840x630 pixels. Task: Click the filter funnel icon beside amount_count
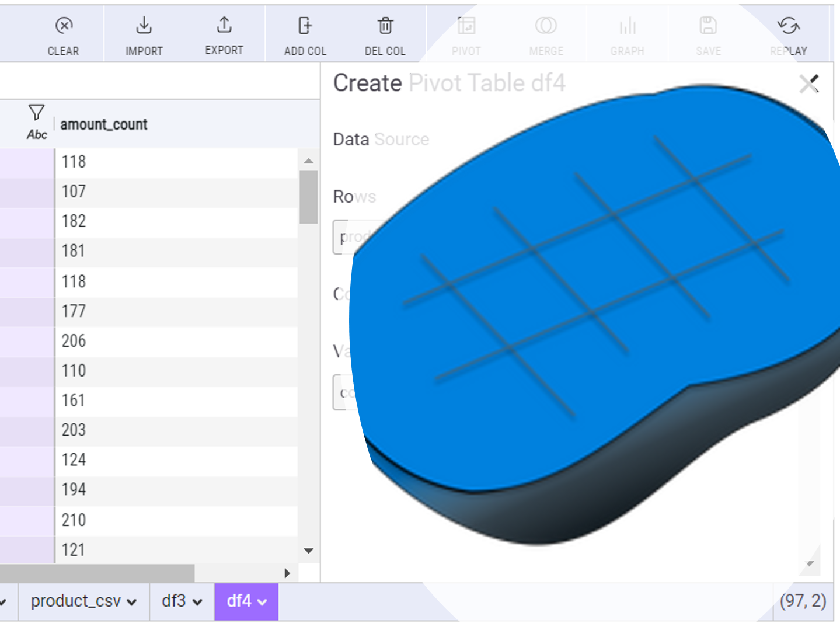point(36,112)
